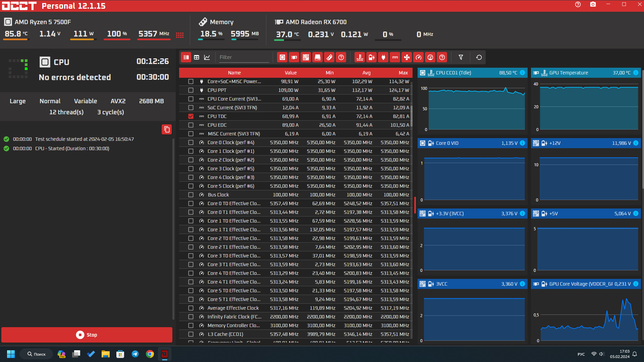Image resolution: width=644 pixels, height=362 pixels.
Task: Toggle the fan sensor filter icon
Action: click(407, 57)
